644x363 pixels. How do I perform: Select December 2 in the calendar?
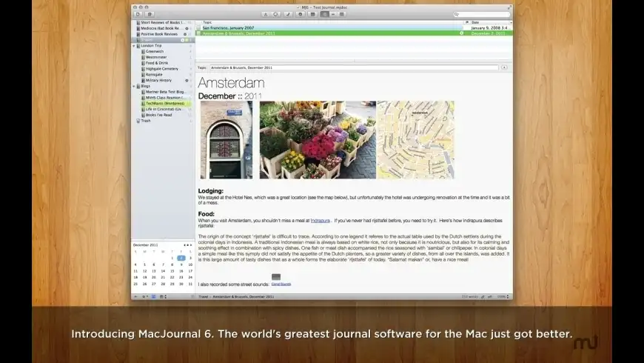[x=181, y=258]
